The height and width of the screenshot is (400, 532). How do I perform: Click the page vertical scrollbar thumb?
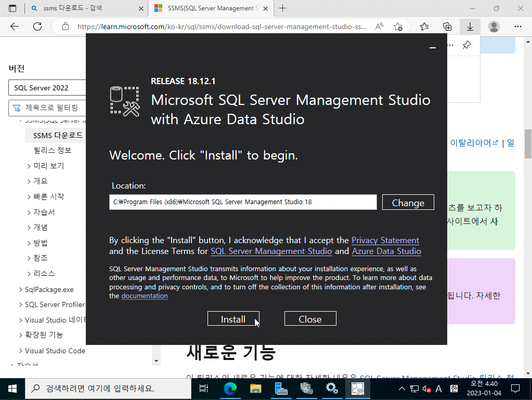(x=528, y=144)
